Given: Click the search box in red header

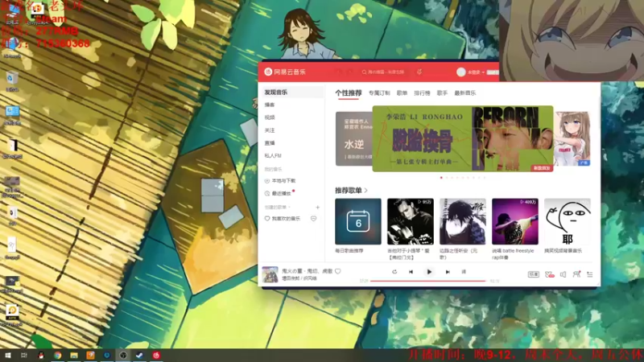Looking at the screenshot, I should pos(384,72).
